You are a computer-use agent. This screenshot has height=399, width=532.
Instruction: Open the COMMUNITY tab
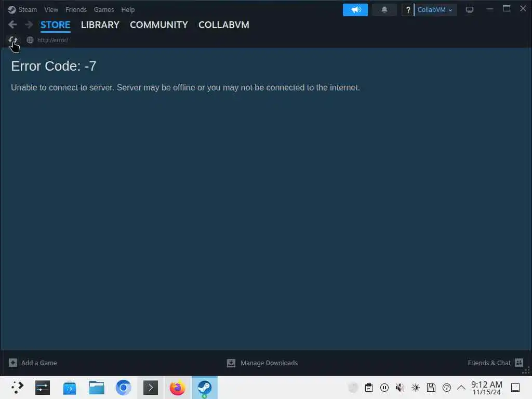[x=159, y=25]
